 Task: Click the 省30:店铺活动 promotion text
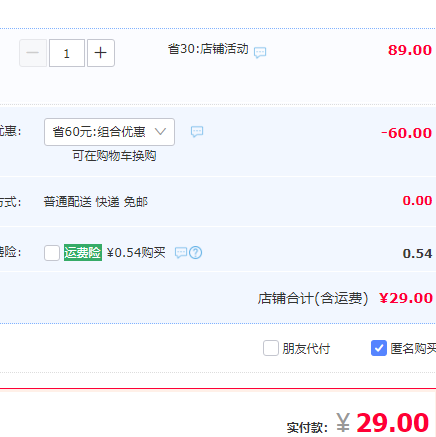208,49
